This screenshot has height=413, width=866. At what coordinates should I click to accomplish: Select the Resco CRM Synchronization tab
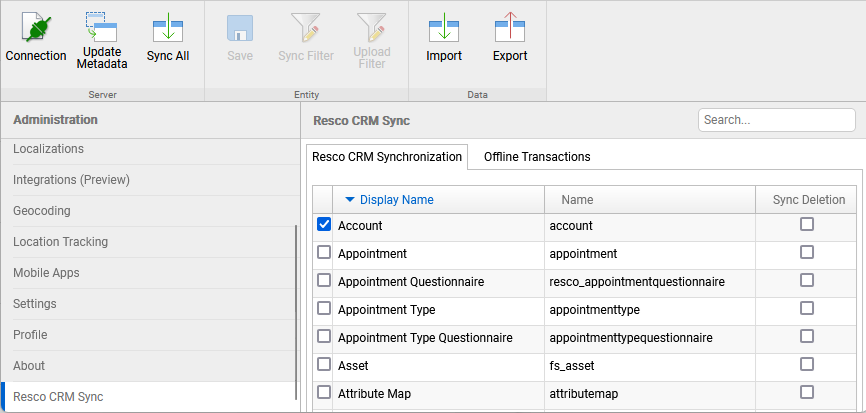387,157
